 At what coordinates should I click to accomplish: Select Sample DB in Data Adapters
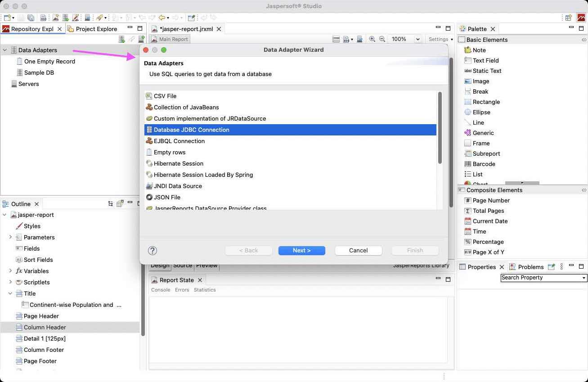point(35,72)
